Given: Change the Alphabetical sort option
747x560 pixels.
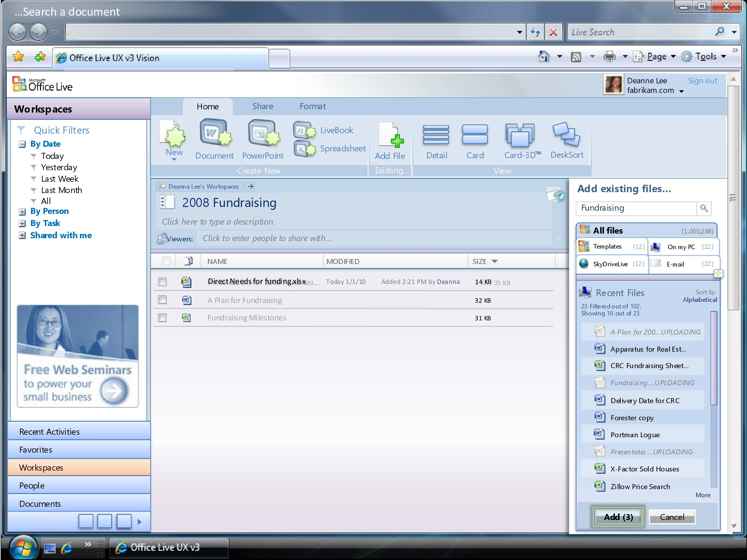Looking at the screenshot, I should (700, 300).
